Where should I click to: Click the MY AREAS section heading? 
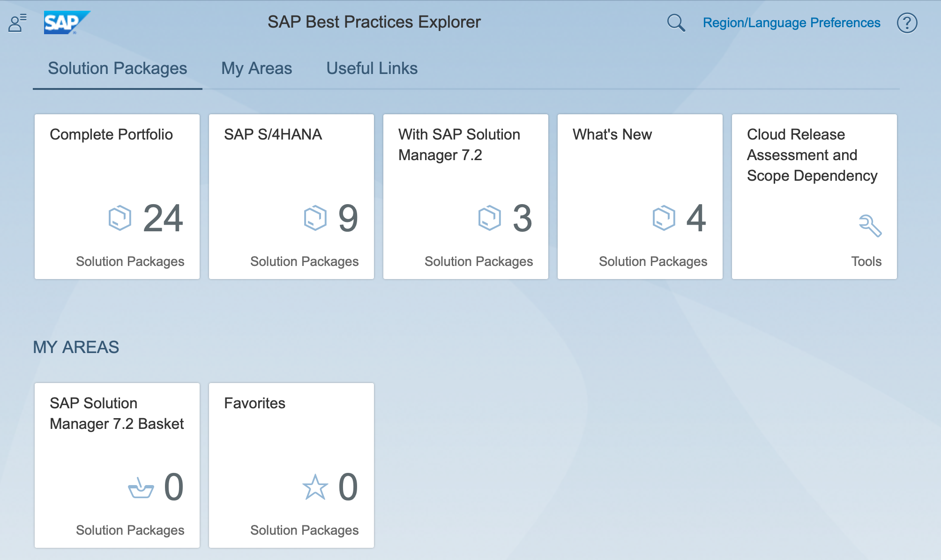tap(76, 347)
